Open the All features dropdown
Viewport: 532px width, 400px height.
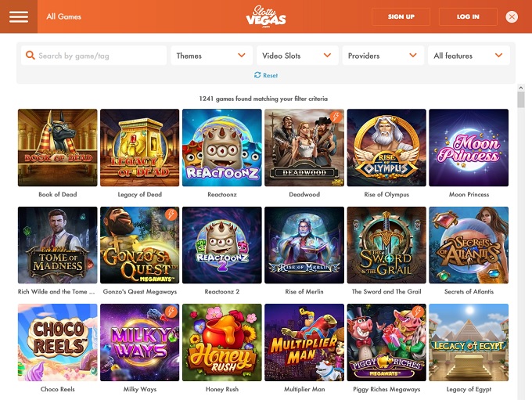(x=469, y=56)
